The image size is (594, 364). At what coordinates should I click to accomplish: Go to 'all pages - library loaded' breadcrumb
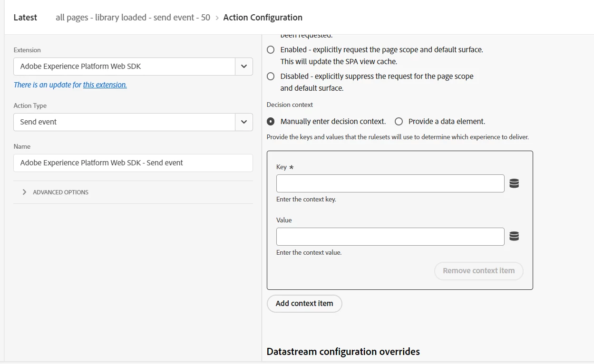click(133, 18)
